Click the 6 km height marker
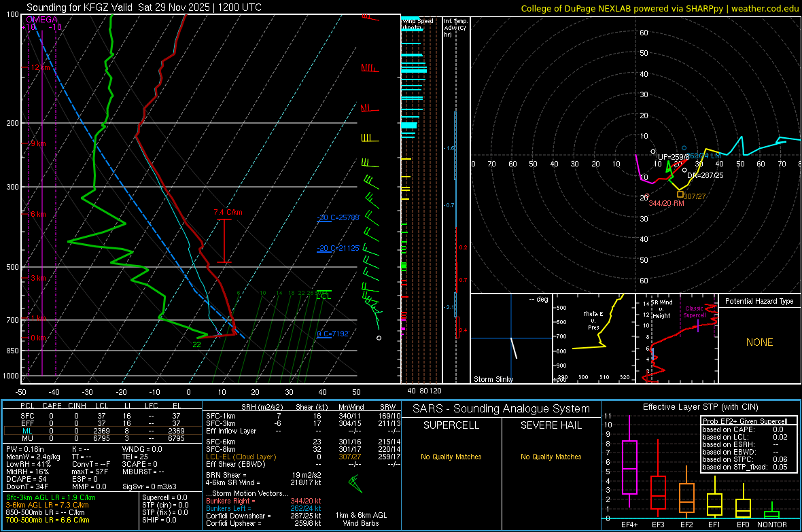Image resolution: width=802 pixels, height=532 pixels. pyautogui.click(x=38, y=214)
